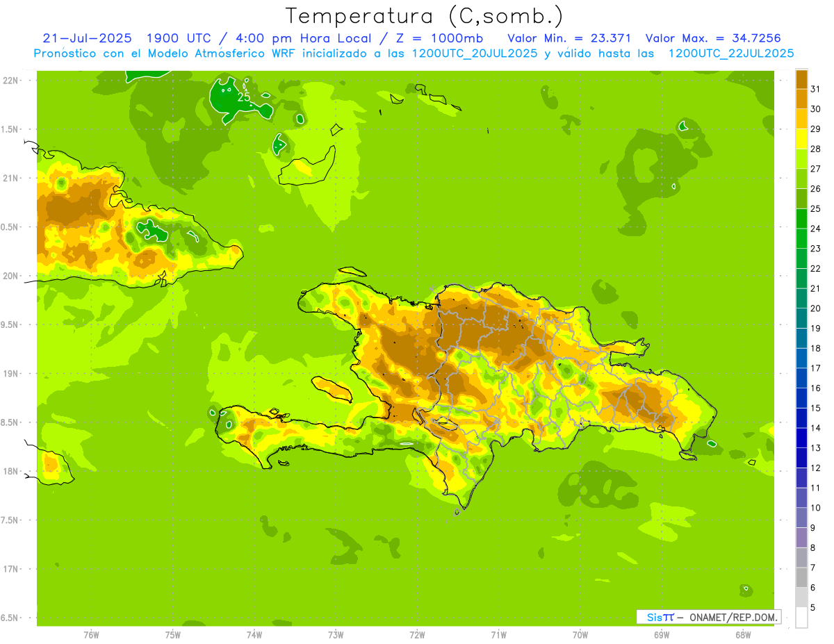Click the "76W" longitude label
834x644 pixels.
coord(91,635)
